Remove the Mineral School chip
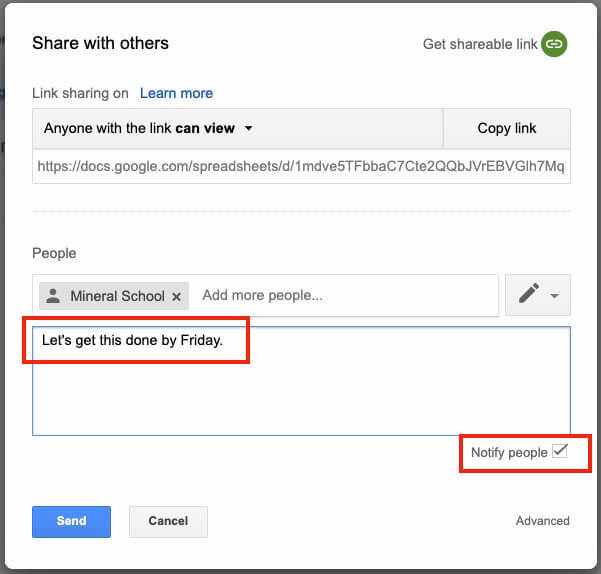Screen dimensions: 601x574 [x=177, y=296]
